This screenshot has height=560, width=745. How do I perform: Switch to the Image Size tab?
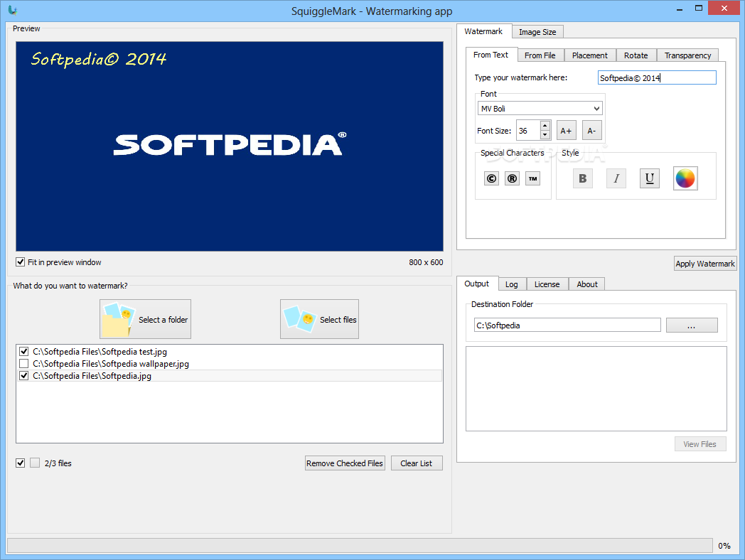coord(537,32)
